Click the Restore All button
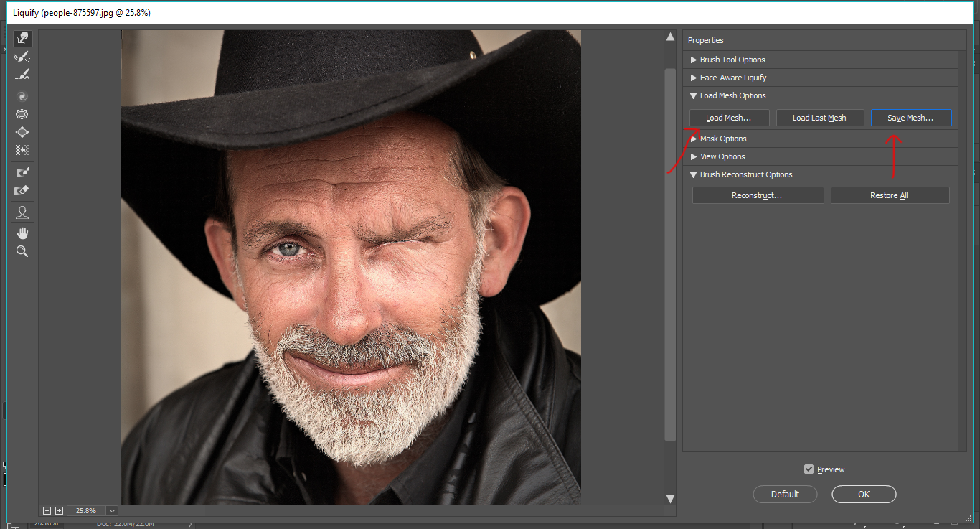Viewport: 980px width, 529px height. 890,195
